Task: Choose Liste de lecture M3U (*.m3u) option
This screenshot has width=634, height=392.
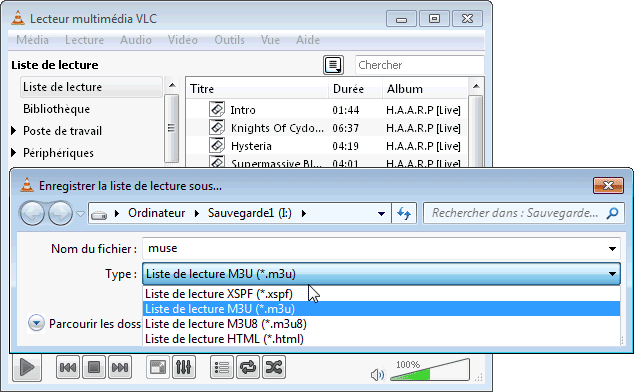Action: pyautogui.click(x=381, y=309)
